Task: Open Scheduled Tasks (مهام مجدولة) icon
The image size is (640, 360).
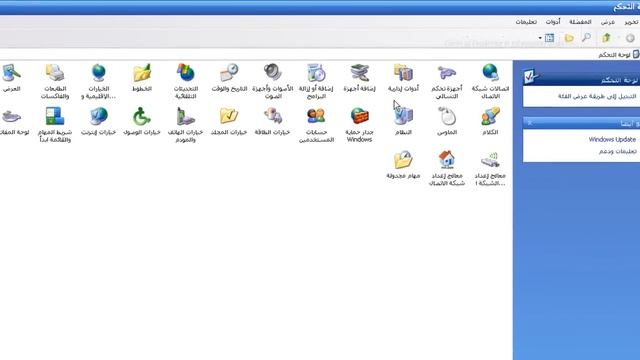Action: click(x=403, y=160)
